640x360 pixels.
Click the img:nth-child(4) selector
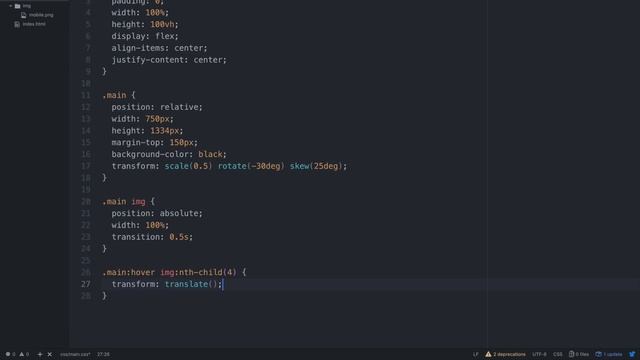198,272
